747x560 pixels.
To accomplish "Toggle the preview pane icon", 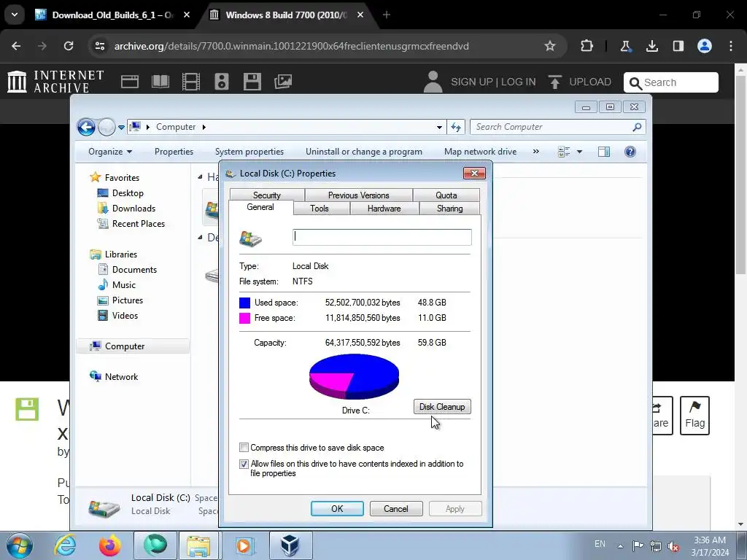I will pyautogui.click(x=603, y=152).
